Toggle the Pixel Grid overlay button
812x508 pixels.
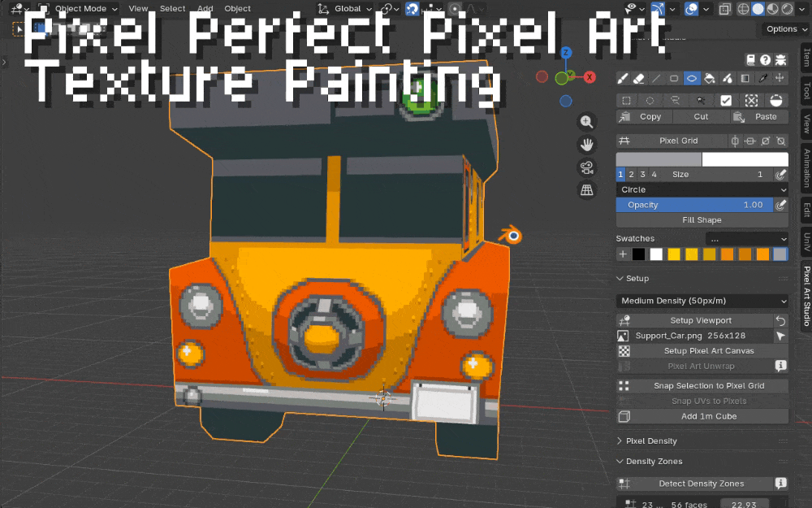[672, 141]
